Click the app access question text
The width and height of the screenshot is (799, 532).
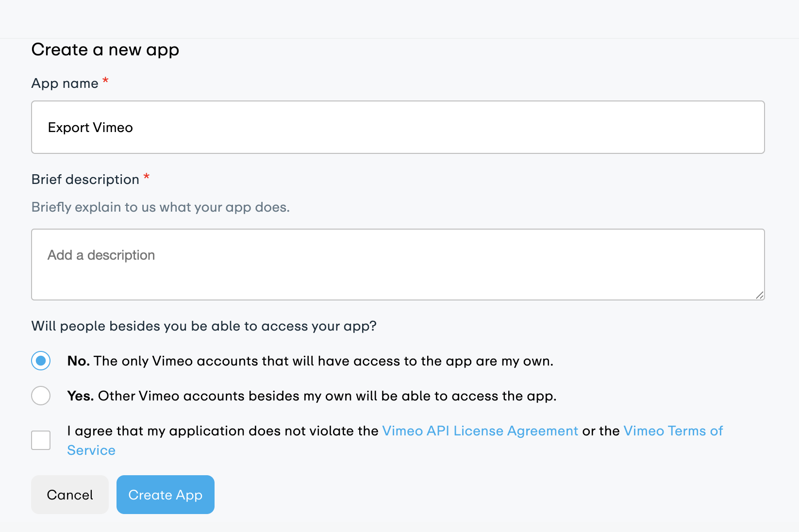(204, 326)
